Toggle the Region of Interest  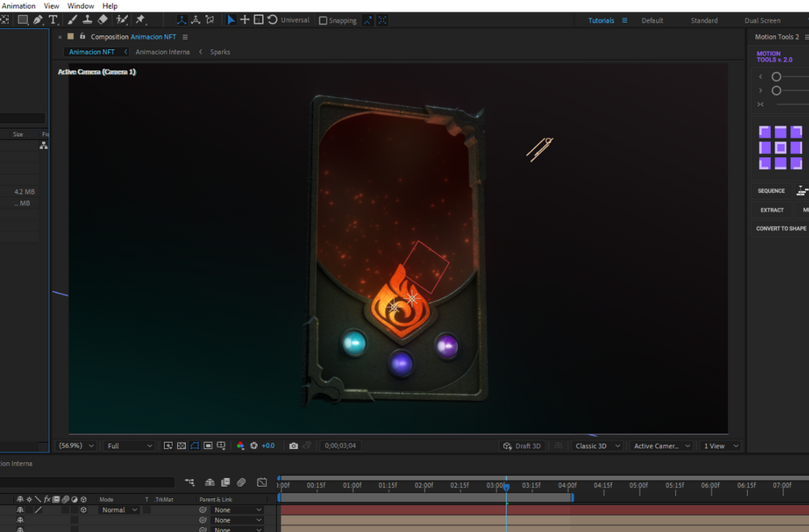[x=208, y=446]
